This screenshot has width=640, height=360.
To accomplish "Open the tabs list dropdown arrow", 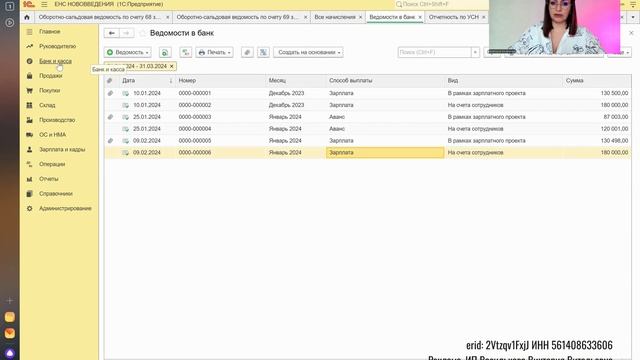I will click(633, 17).
